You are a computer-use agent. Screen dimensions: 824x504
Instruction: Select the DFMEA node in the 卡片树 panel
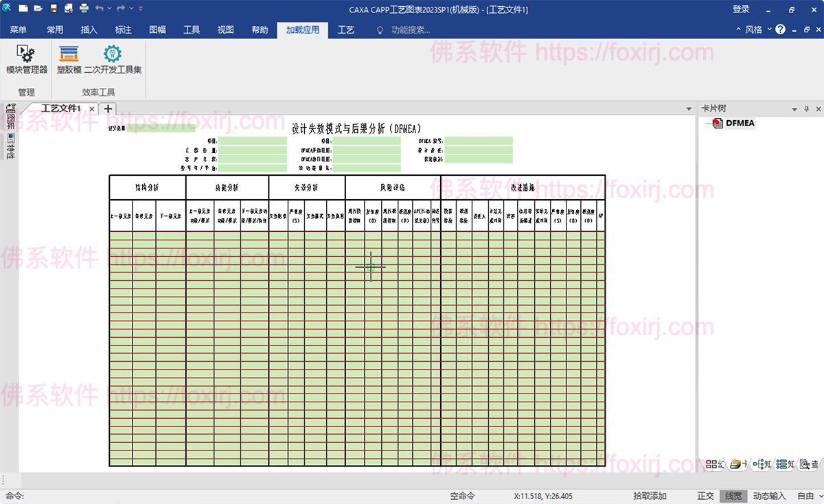[x=740, y=124]
